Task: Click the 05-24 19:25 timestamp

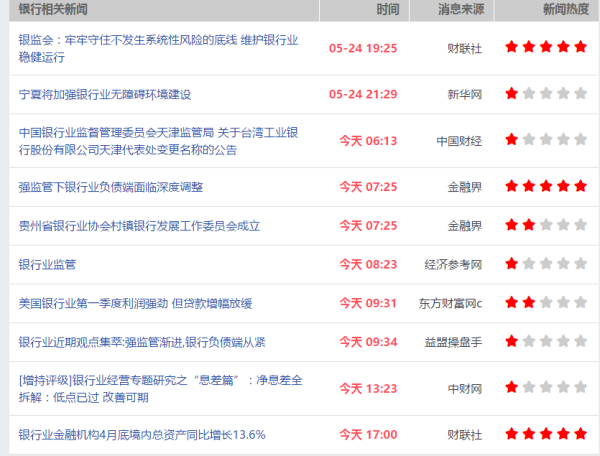Action: 363,49
